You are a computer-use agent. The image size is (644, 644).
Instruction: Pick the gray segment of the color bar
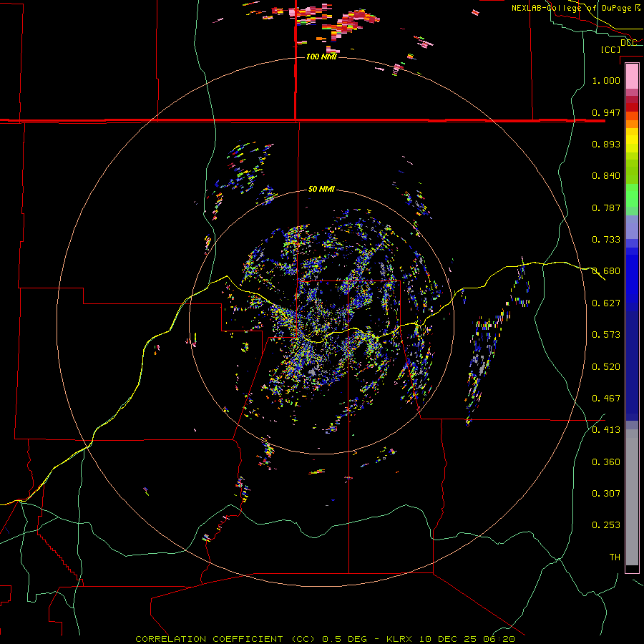point(632,497)
